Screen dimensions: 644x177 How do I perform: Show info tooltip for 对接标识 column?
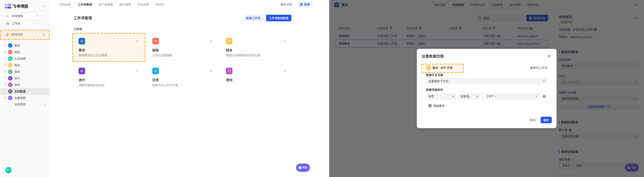[x=531, y=29]
